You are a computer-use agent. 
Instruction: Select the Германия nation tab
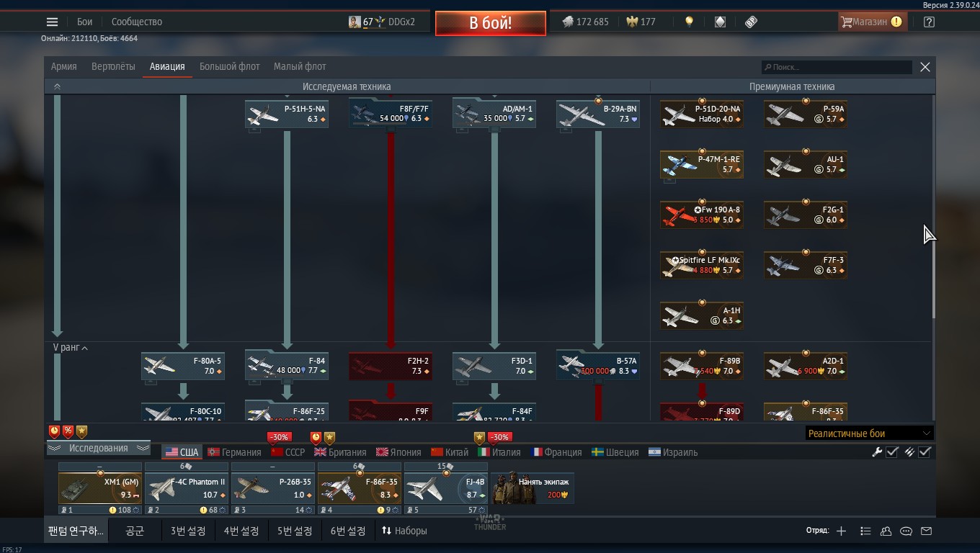pyautogui.click(x=234, y=452)
